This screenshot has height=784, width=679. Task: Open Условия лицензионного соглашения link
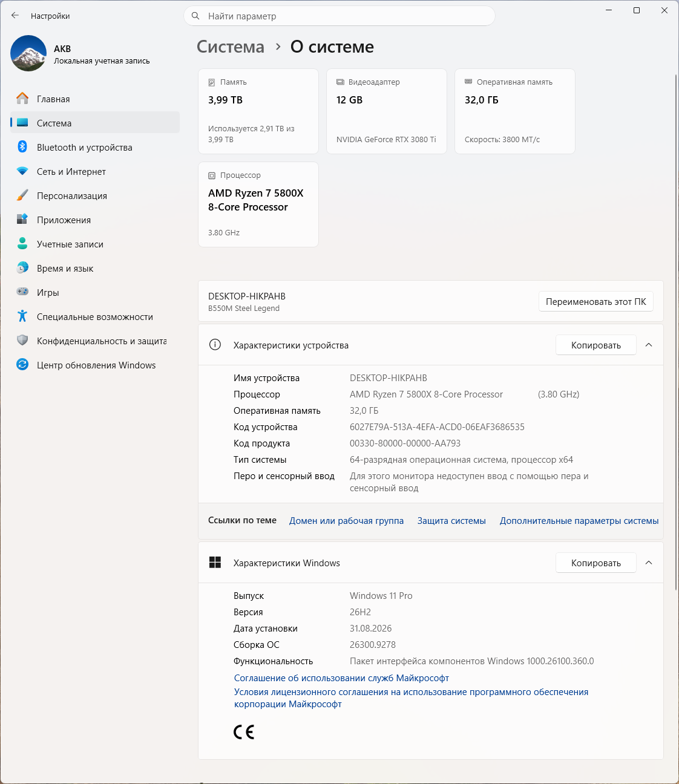click(x=411, y=698)
